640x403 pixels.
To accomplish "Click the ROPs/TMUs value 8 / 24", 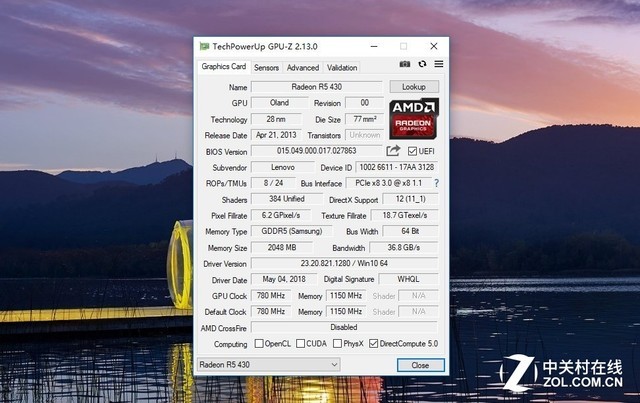I will pos(273,183).
